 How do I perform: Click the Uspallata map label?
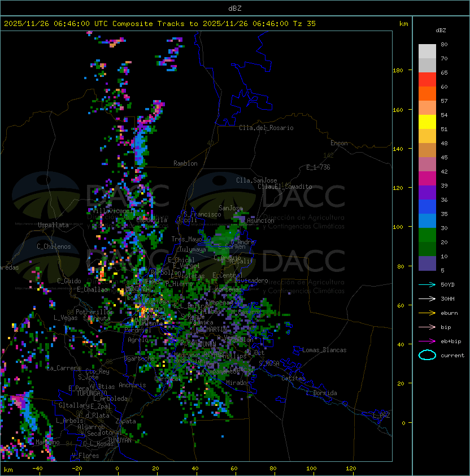pyautogui.click(x=53, y=225)
